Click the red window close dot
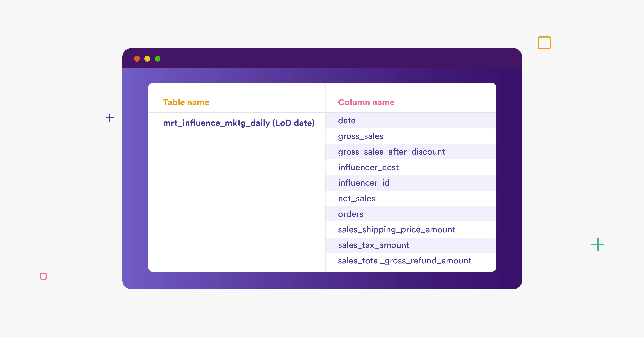The width and height of the screenshot is (644, 337). [137, 58]
